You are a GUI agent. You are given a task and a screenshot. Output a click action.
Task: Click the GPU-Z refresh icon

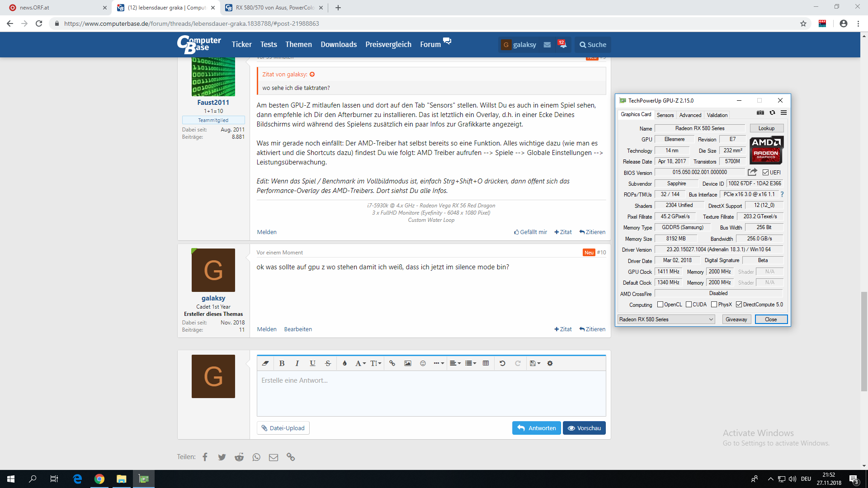tap(772, 113)
